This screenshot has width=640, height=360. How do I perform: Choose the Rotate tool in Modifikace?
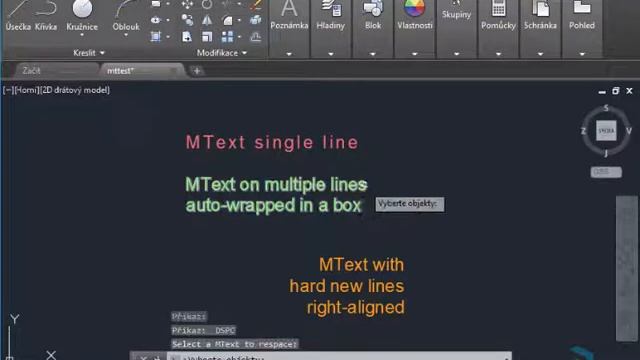coord(207,4)
